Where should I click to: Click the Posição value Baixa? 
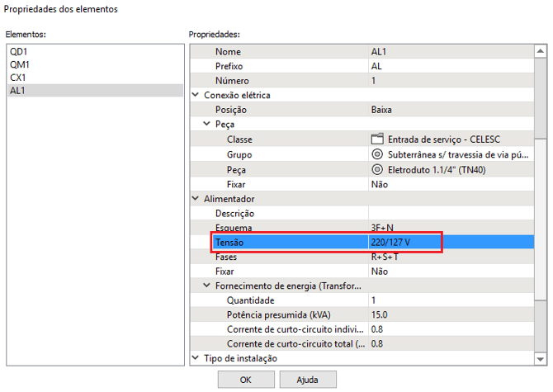382,110
